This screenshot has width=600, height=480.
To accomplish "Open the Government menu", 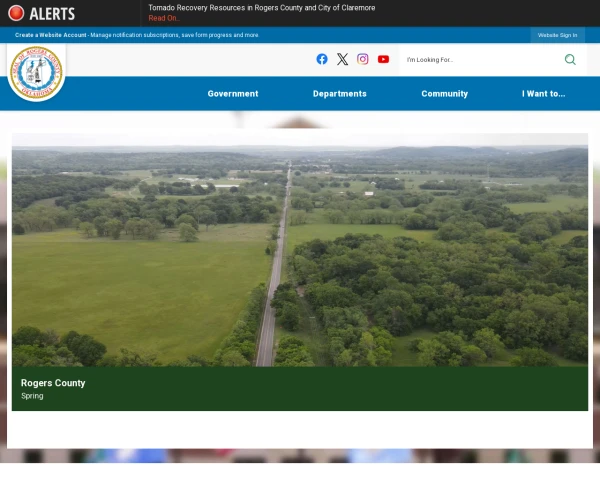I will point(233,94).
